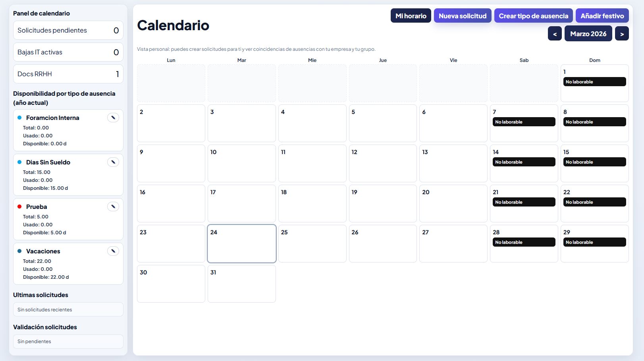Open the edit pencil for Prueba
The height and width of the screenshot is (361, 644).
(x=113, y=207)
